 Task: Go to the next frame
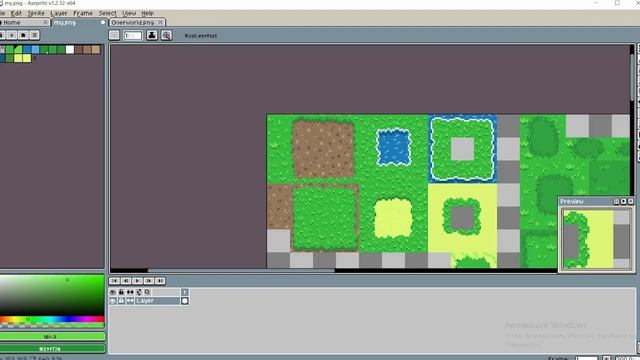point(149,281)
